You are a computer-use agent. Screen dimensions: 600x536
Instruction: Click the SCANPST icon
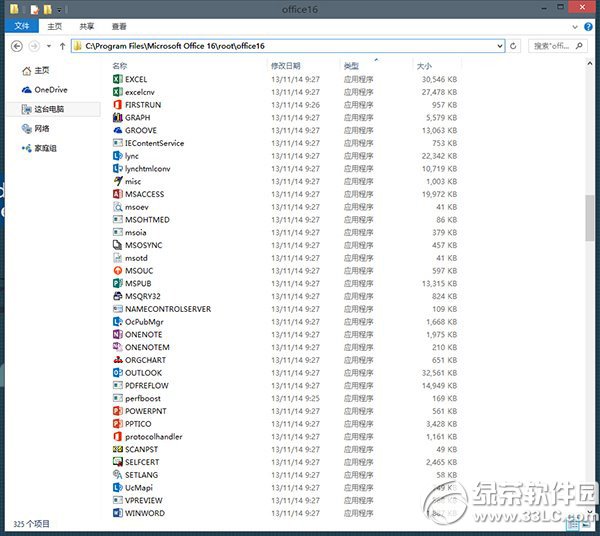tap(117, 449)
